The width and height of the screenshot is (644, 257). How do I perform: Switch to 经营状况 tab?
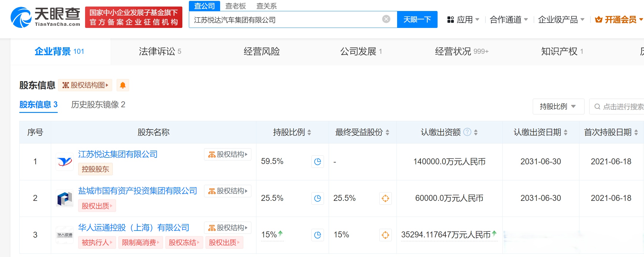click(x=462, y=51)
